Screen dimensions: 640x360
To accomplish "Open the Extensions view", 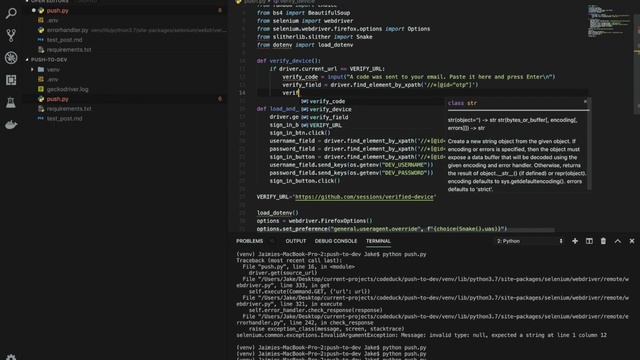I will pyautogui.click(x=11, y=80).
